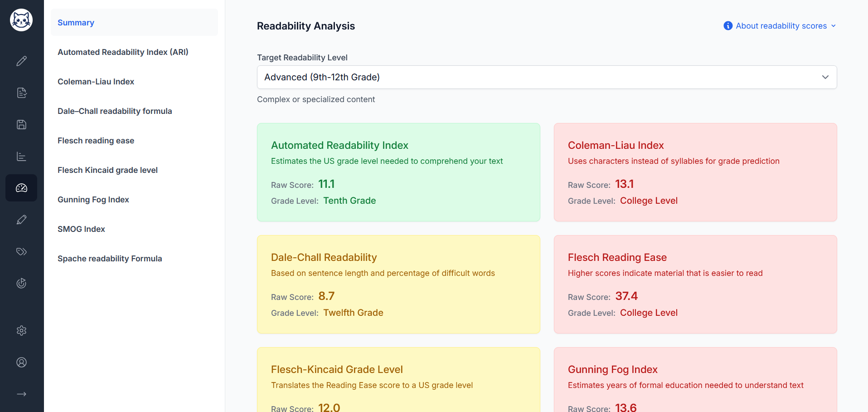Viewport: 868px width, 412px height.
Task: Open the settings gear icon
Action: click(21, 330)
